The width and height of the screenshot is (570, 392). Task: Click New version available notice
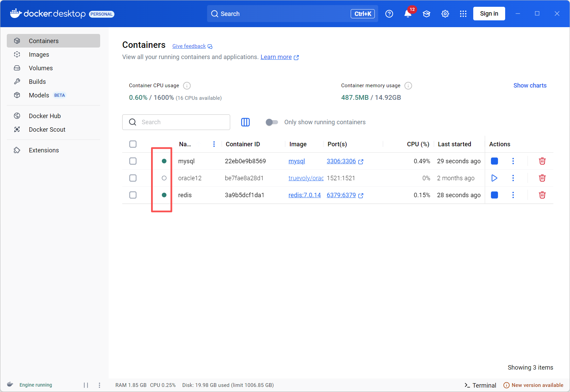point(533,385)
